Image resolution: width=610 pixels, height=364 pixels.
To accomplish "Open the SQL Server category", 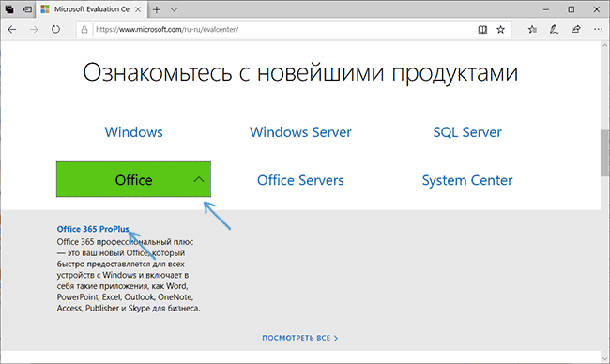I will (x=467, y=132).
